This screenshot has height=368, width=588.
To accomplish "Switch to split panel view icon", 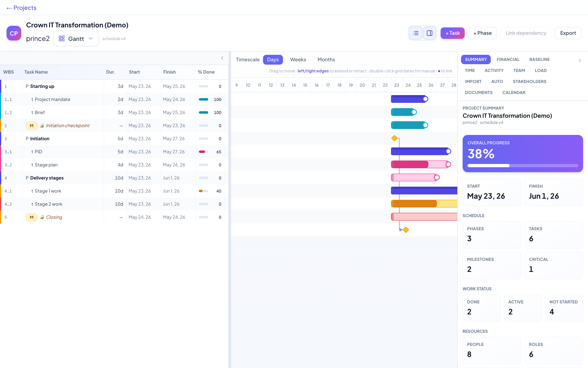I will coord(429,33).
